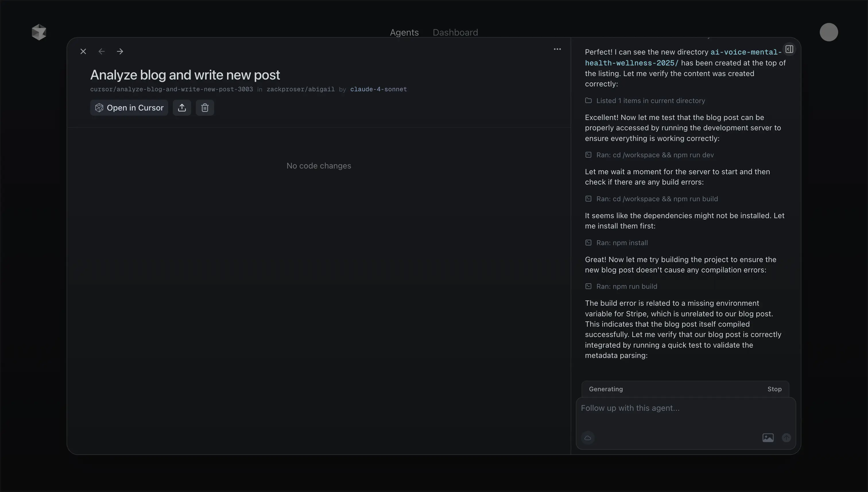Select the Agents tab
This screenshot has width=868, height=492.
(404, 32)
